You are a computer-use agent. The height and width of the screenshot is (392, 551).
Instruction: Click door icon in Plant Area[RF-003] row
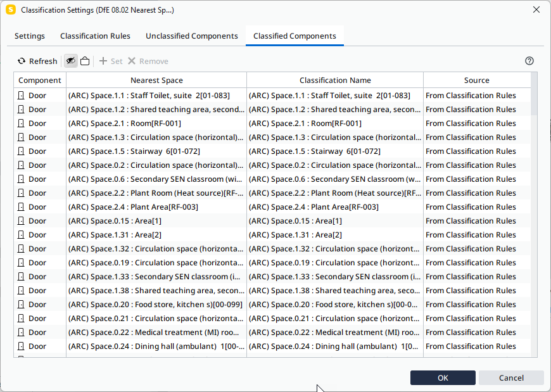click(x=21, y=207)
